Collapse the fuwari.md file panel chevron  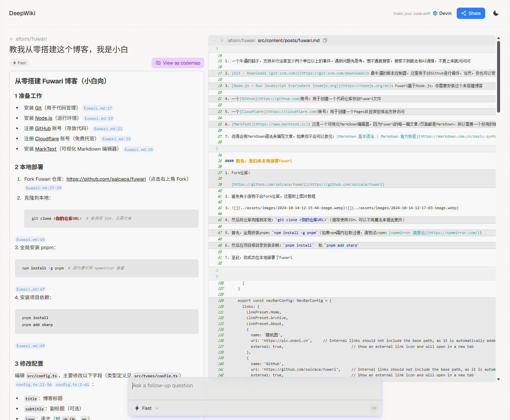214,40
